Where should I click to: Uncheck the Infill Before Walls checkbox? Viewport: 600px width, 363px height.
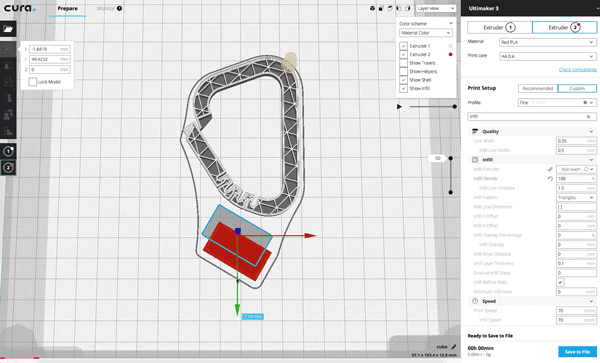pos(560,282)
